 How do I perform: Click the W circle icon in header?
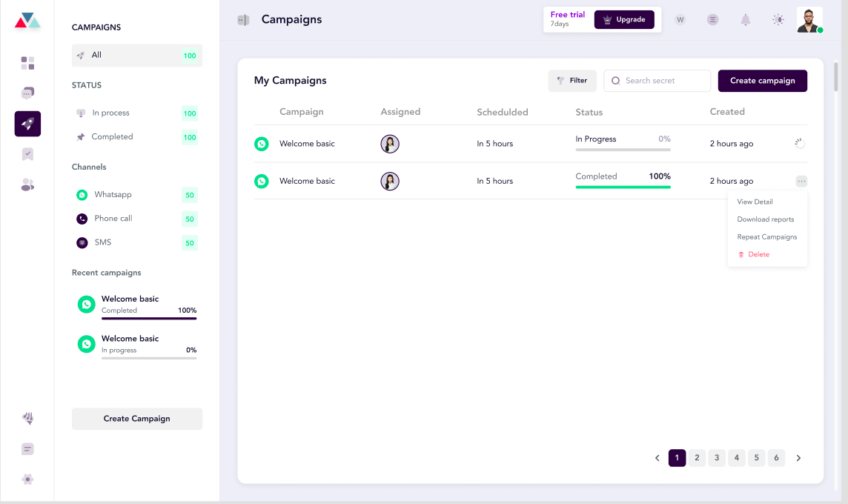click(680, 20)
